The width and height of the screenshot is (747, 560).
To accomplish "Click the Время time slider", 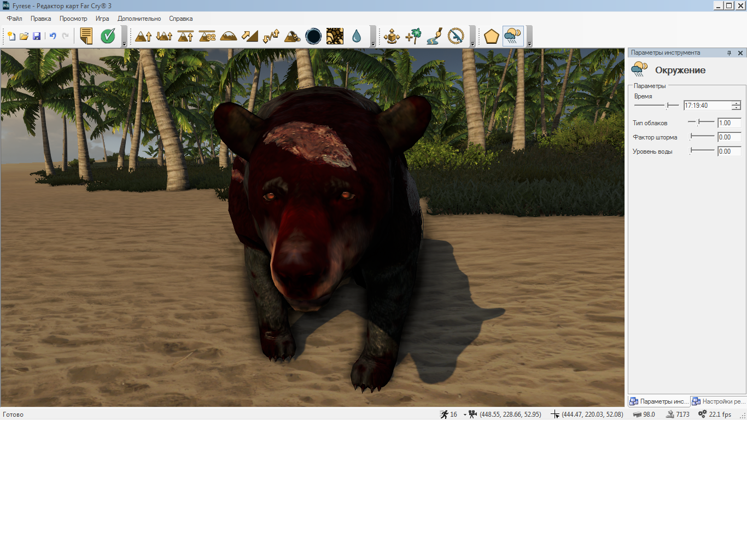I will [x=656, y=105].
